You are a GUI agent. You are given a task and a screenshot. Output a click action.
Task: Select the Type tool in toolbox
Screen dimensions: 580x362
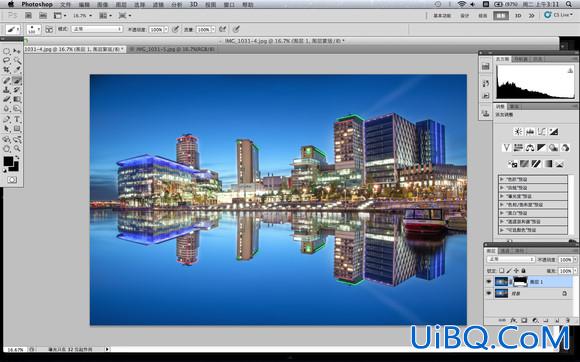(17, 119)
